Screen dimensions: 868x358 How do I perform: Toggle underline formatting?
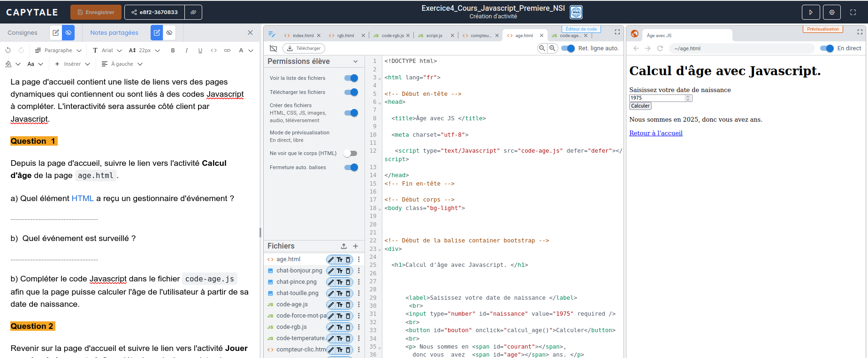[x=200, y=50]
